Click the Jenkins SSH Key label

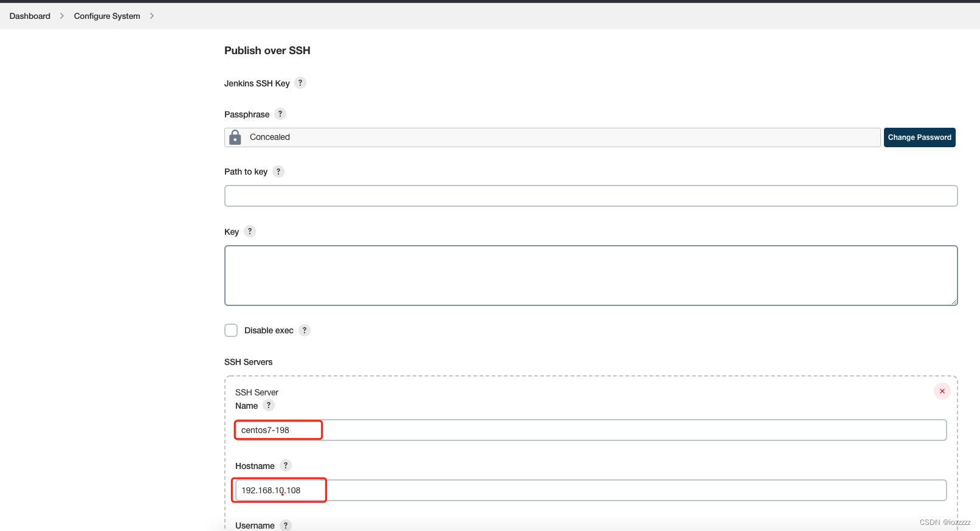click(x=257, y=83)
